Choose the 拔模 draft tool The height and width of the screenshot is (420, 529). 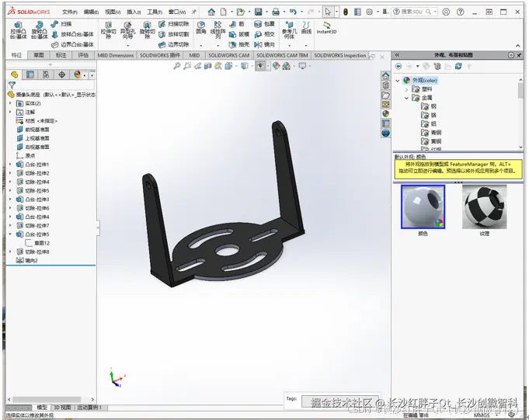[x=238, y=34]
